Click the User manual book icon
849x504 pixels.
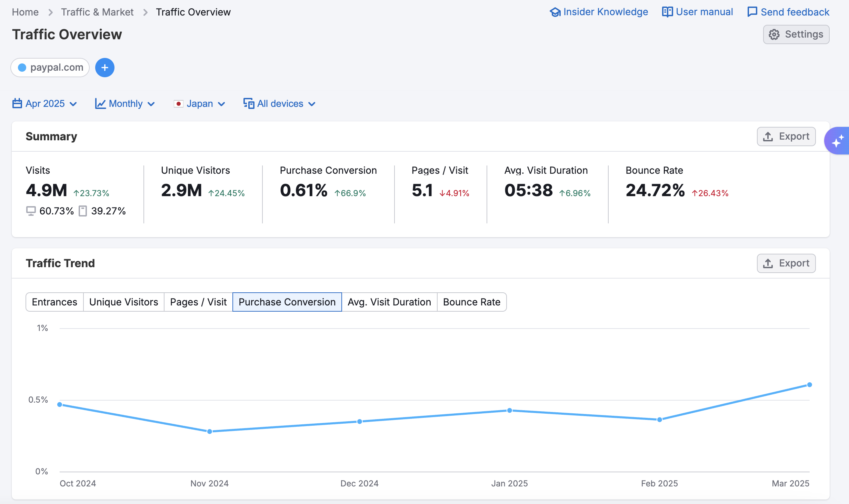pos(667,12)
